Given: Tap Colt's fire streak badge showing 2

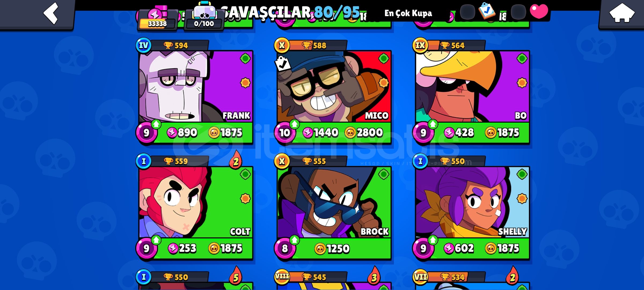Looking at the screenshot, I should click(x=236, y=160).
